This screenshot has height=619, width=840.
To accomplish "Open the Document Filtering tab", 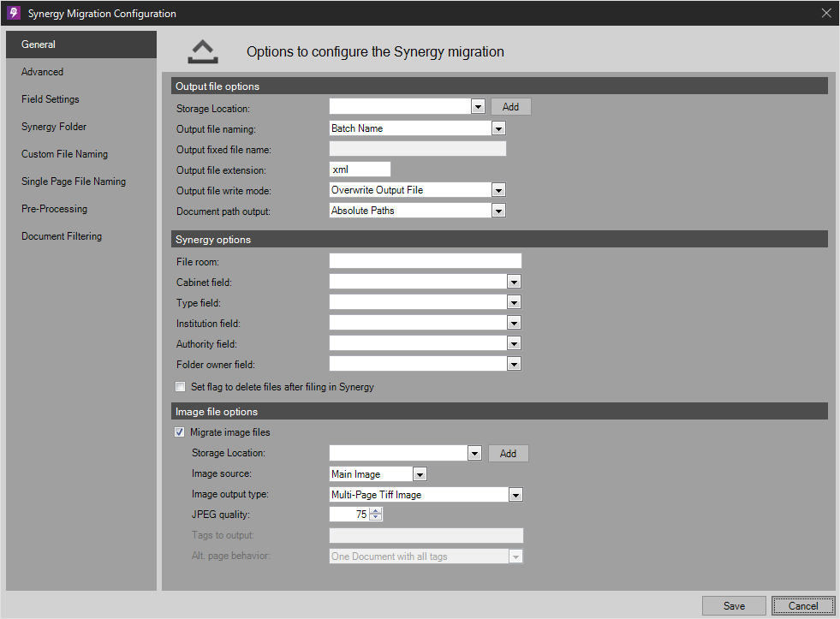I will click(81, 235).
